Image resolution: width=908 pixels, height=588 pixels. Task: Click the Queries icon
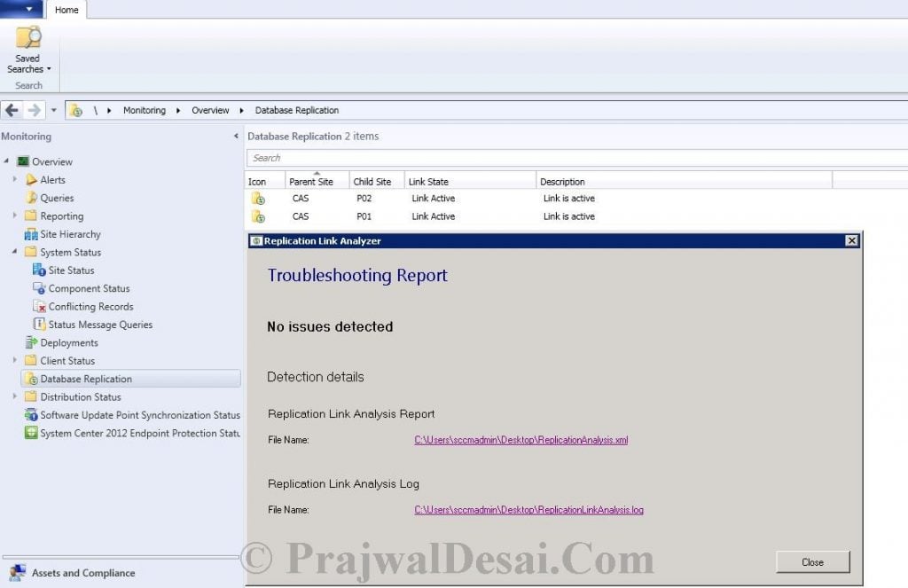tap(31, 198)
